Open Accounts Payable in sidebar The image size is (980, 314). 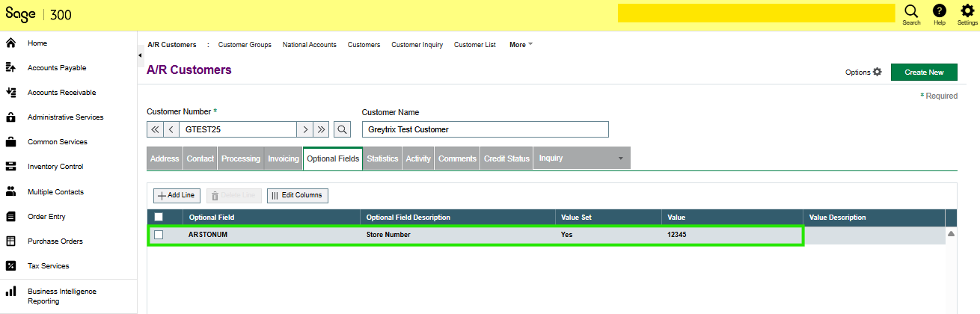click(x=57, y=68)
